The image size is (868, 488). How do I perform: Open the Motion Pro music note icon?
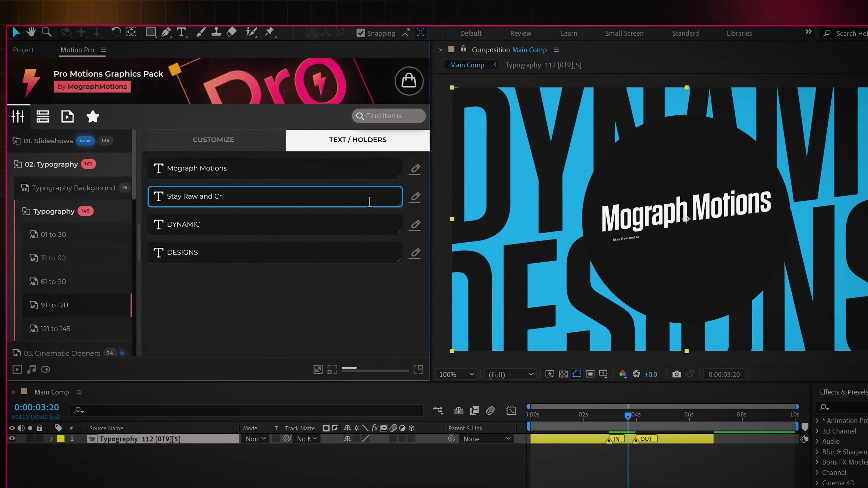(31, 369)
